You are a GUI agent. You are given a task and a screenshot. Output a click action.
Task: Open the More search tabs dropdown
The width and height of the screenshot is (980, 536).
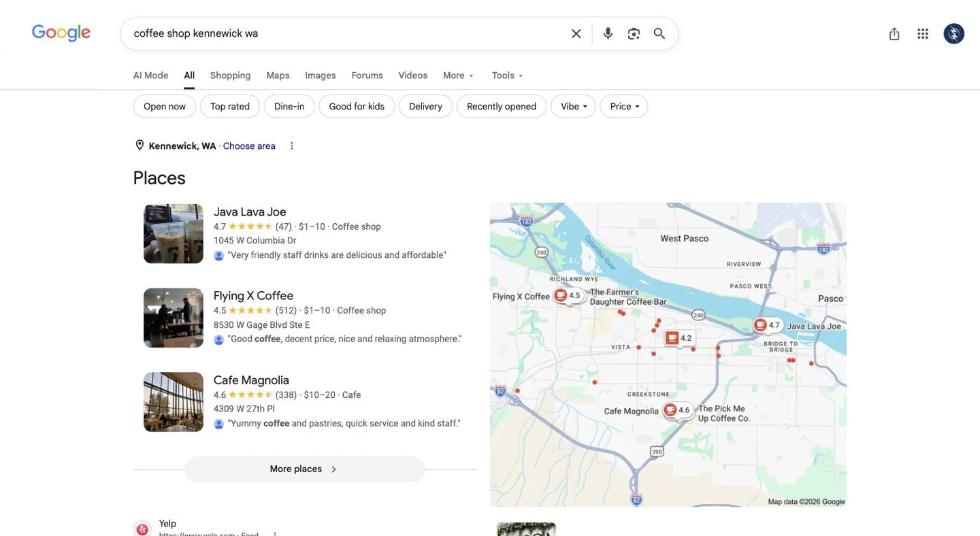(x=459, y=76)
